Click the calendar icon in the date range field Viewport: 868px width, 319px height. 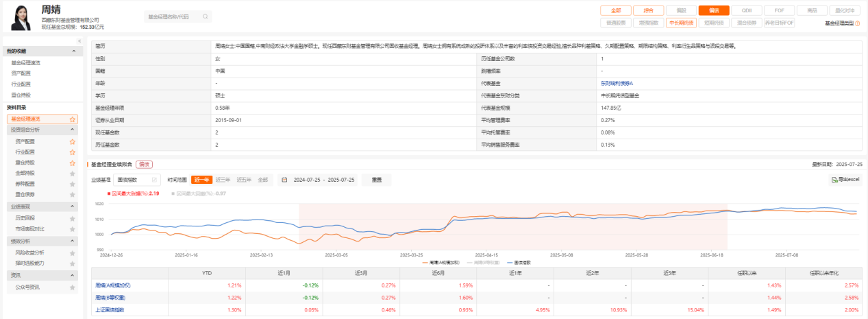[284, 180]
